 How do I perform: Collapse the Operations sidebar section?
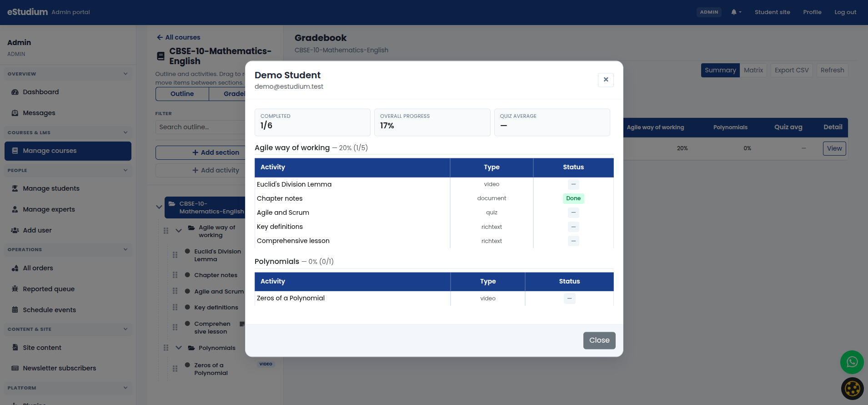tap(125, 249)
